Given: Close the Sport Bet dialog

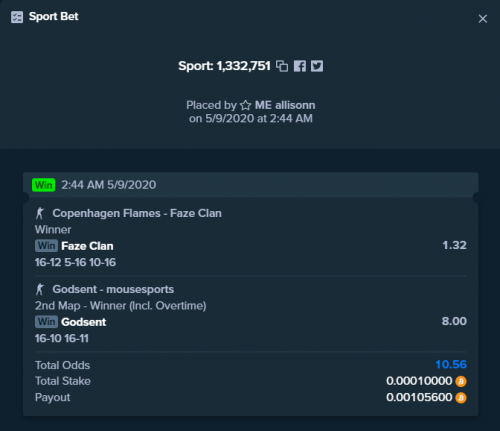Looking at the screenshot, I should pyautogui.click(x=483, y=19).
